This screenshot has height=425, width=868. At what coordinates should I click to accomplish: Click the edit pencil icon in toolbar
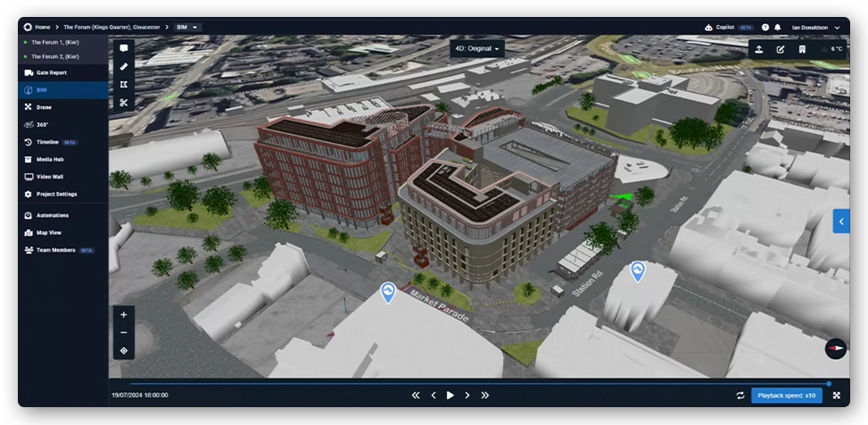[x=781, y=49]
